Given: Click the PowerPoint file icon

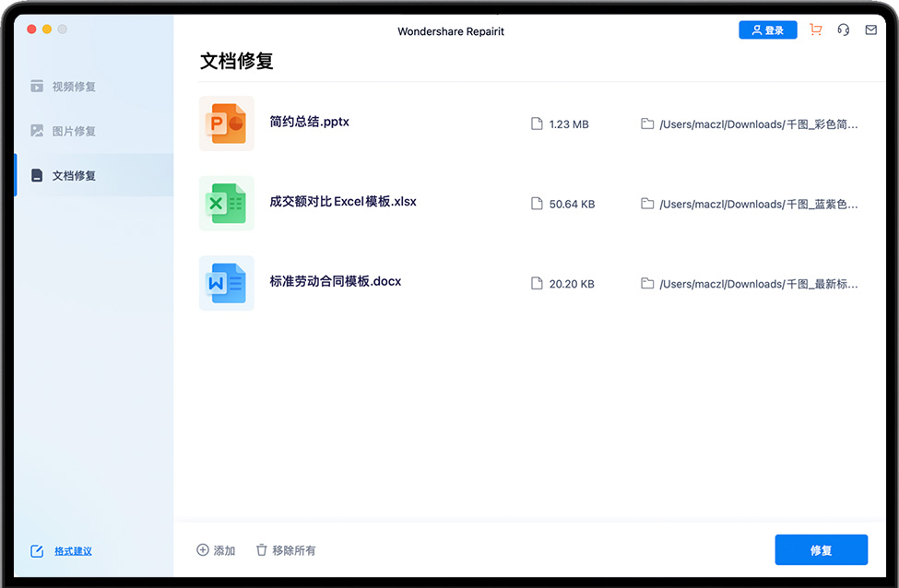Looking at the screenshot, I should tap(227, 123).
